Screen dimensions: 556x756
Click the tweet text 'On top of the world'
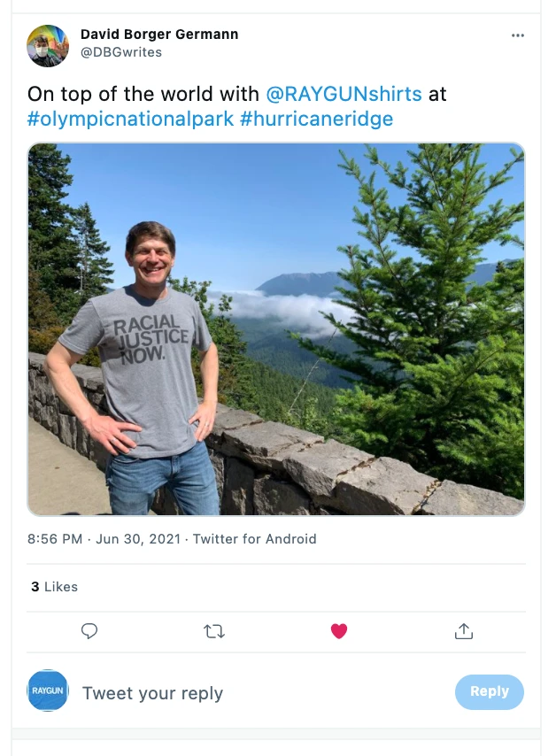(x=143, y=94)
